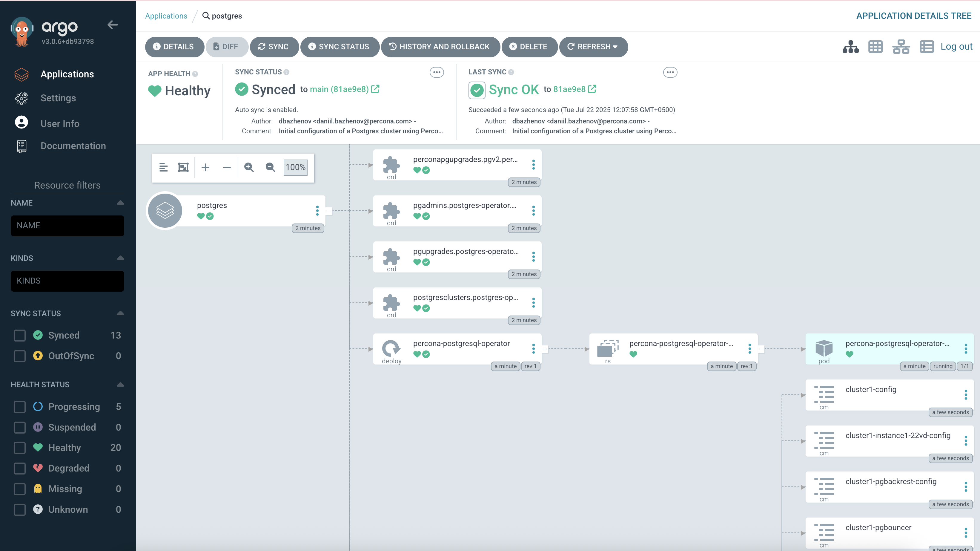Open perconapgupgrades crd kebab menu
980x551 pixels.
[x=533, y=165]
